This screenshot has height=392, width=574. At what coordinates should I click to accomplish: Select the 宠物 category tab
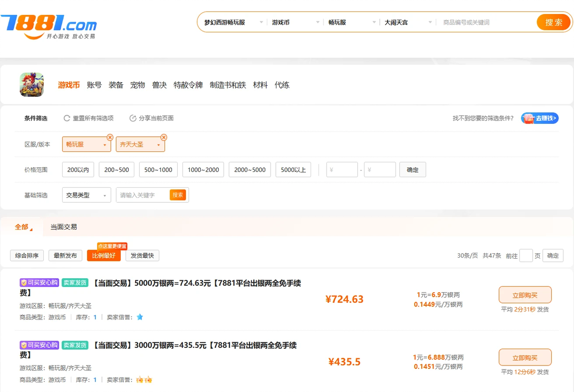point(137,85)
